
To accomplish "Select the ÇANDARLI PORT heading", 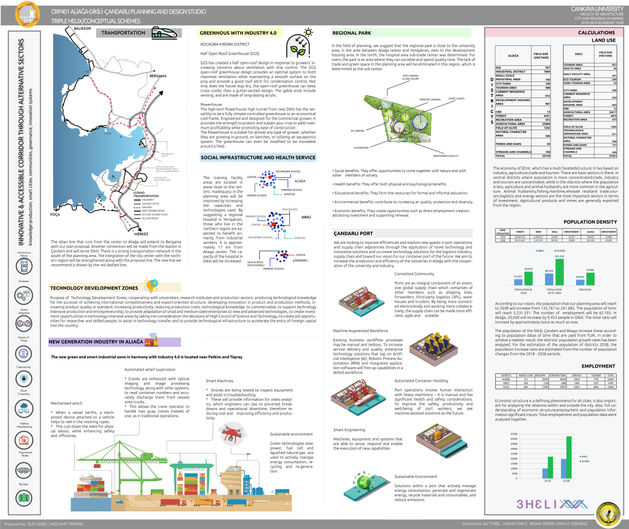I will [x=353, y=233].
